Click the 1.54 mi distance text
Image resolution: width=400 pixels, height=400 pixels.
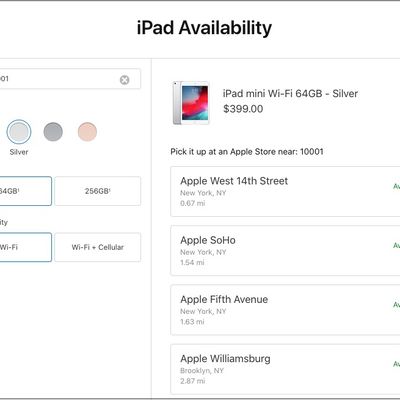[x=192, y=262]
